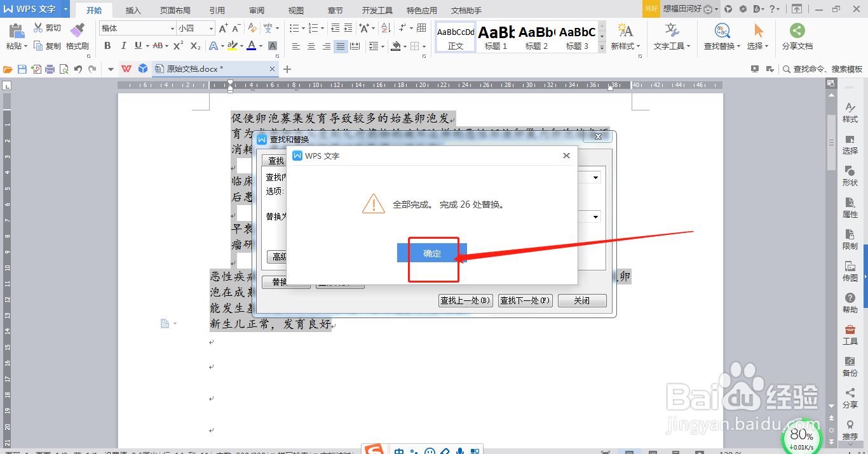Click the blue font color button
This screenshot has width=868, height=454.
252,46
